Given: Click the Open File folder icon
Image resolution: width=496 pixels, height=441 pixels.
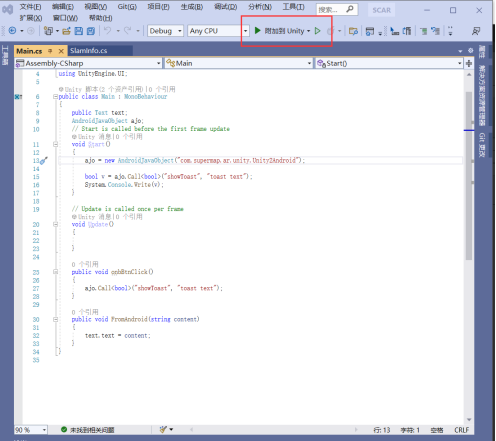Looking at the screenshot, I should tap(67, 31).
